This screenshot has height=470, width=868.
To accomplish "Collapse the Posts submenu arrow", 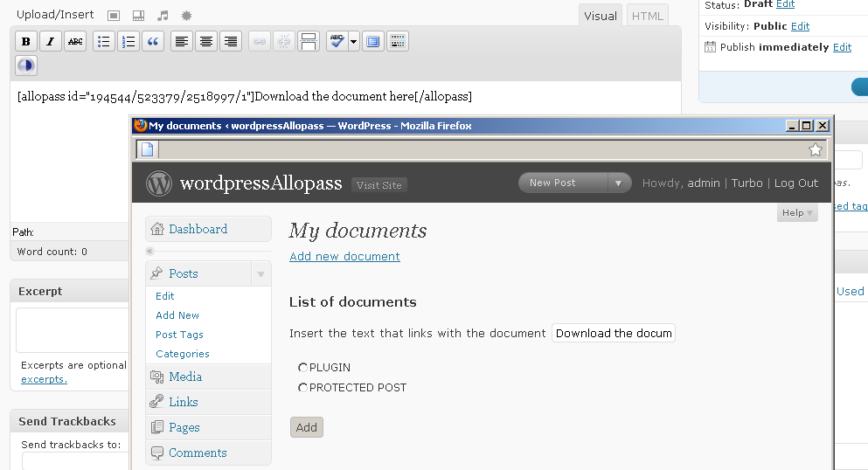I will 260,273.
